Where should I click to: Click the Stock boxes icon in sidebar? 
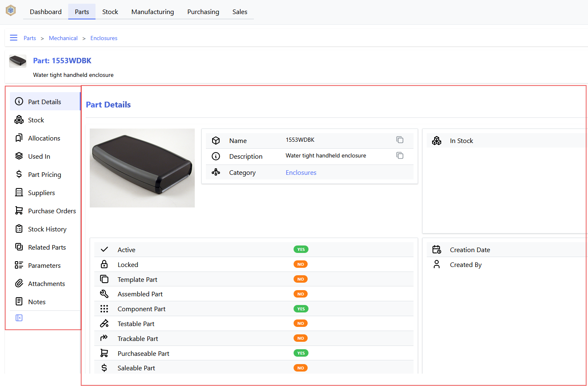point(19,119)
